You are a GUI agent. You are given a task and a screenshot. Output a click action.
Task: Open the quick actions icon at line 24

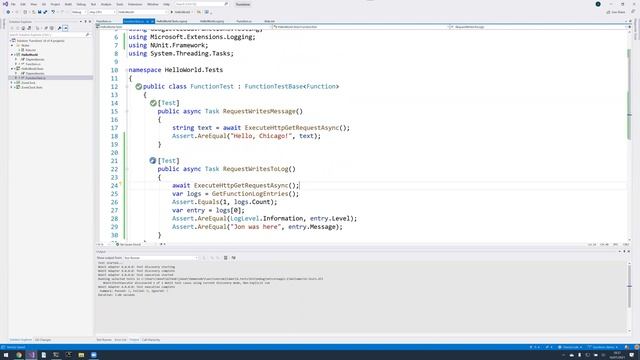click(121, 184)
